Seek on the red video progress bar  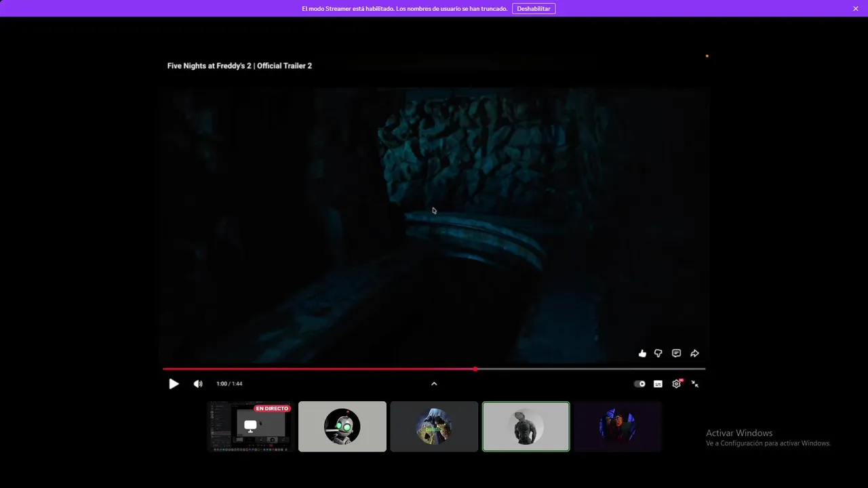(x=434, y=369)
